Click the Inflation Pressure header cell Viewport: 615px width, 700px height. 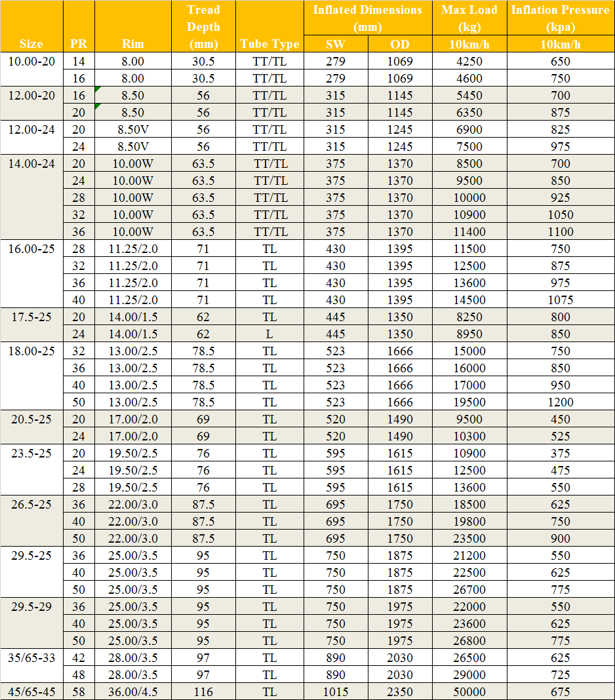560,18
